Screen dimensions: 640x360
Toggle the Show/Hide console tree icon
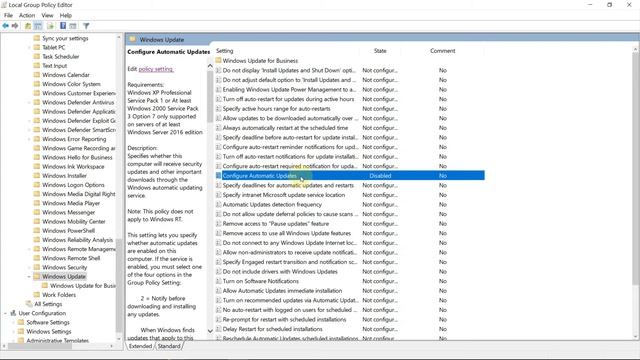pyautogui.click(x=38, y=26)
